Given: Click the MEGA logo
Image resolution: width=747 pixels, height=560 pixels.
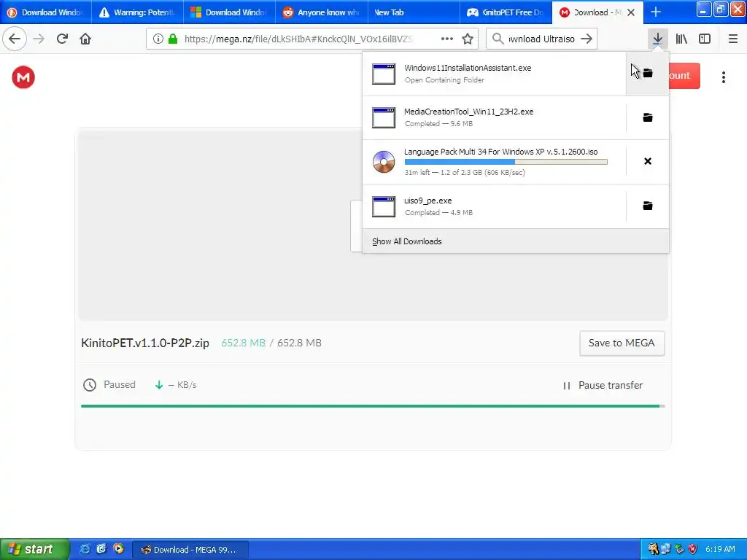Looking at the screenshot, I should point(23,77).
